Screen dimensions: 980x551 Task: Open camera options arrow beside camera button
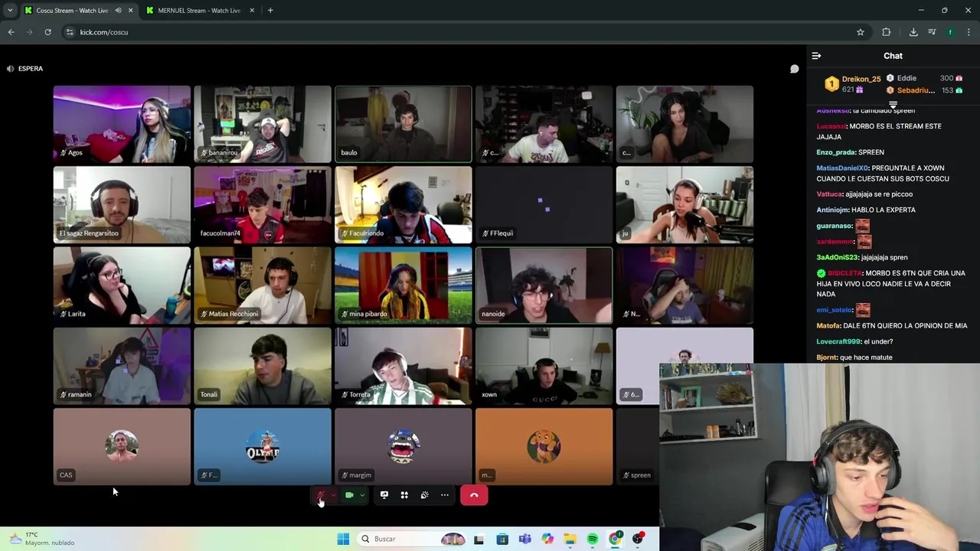(x=362, y=495)
